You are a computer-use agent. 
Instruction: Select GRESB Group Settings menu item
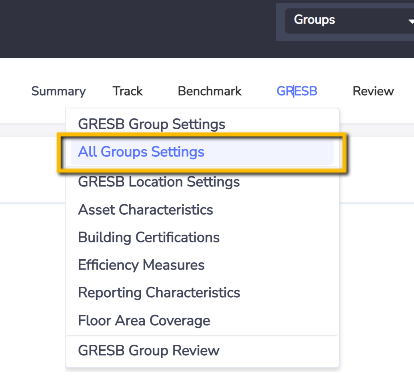click(x=202, y=124)
